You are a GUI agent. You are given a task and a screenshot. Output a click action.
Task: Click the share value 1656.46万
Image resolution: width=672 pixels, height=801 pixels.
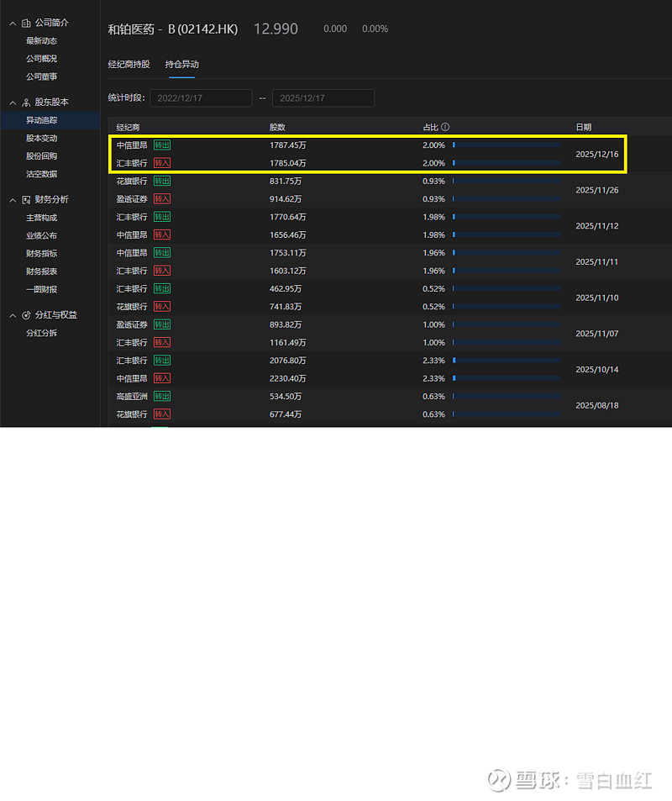click(287, 235)
